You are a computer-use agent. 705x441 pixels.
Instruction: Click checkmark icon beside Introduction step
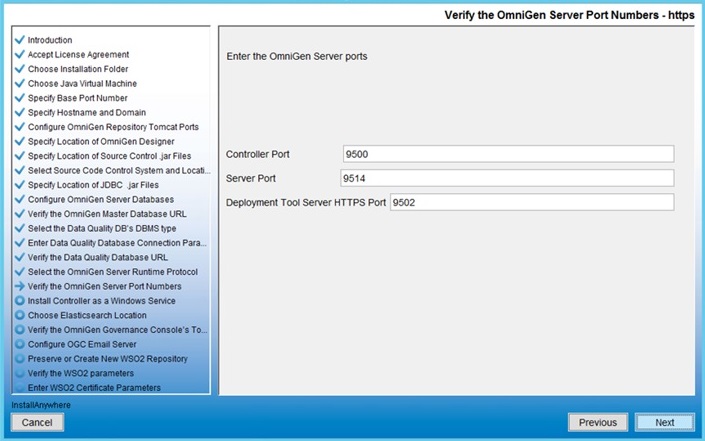coord(20,40)
